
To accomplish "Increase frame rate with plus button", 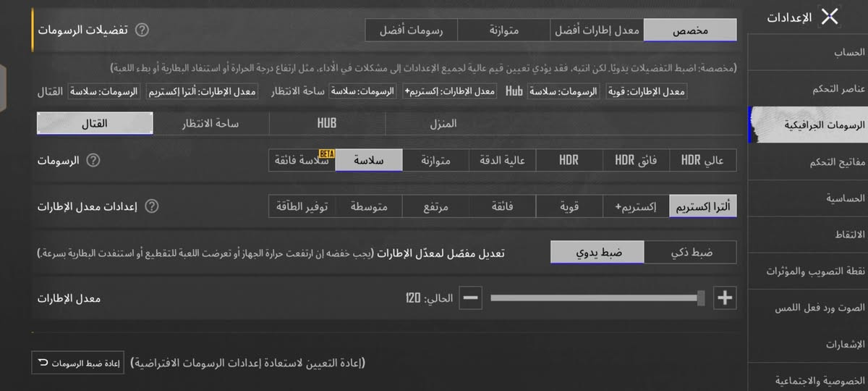I will (725, 298).
